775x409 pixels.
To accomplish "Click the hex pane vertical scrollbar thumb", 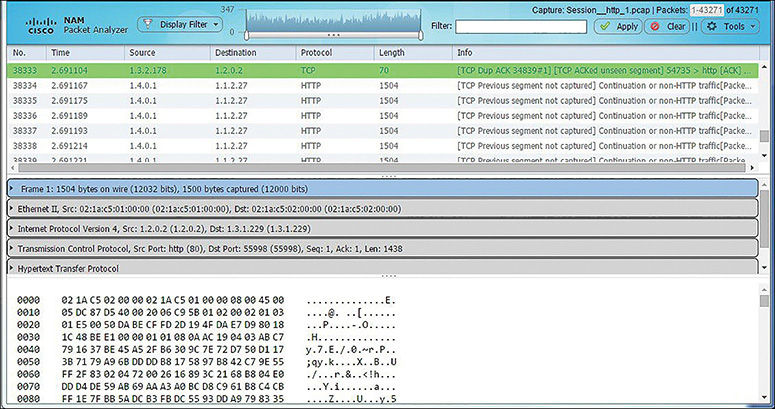I will click(765, 301).
